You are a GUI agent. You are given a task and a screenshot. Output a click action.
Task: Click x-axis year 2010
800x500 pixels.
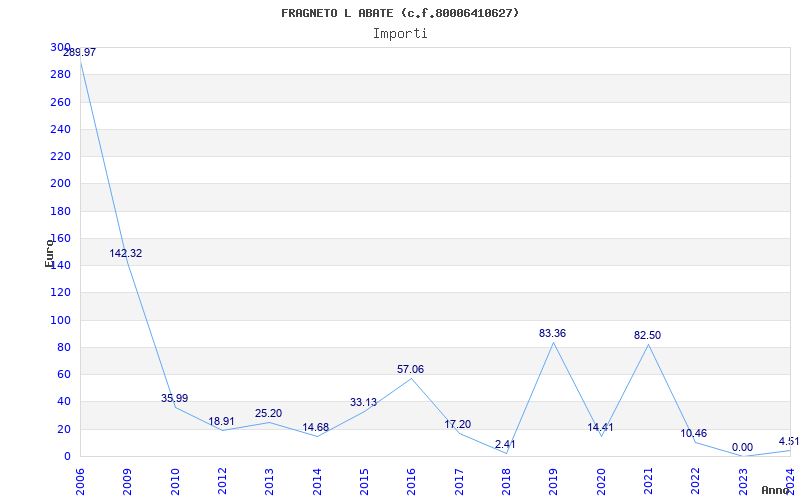175,481
